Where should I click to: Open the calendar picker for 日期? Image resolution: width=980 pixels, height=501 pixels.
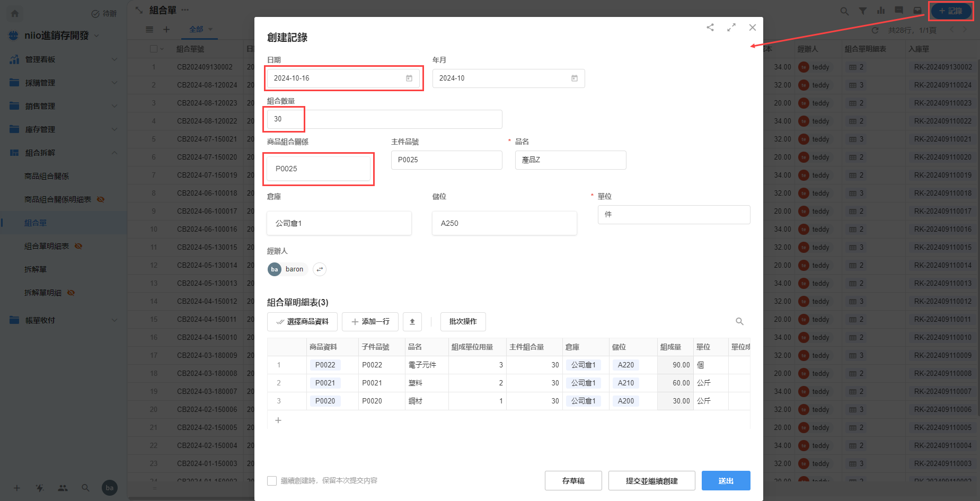point(409,78)
